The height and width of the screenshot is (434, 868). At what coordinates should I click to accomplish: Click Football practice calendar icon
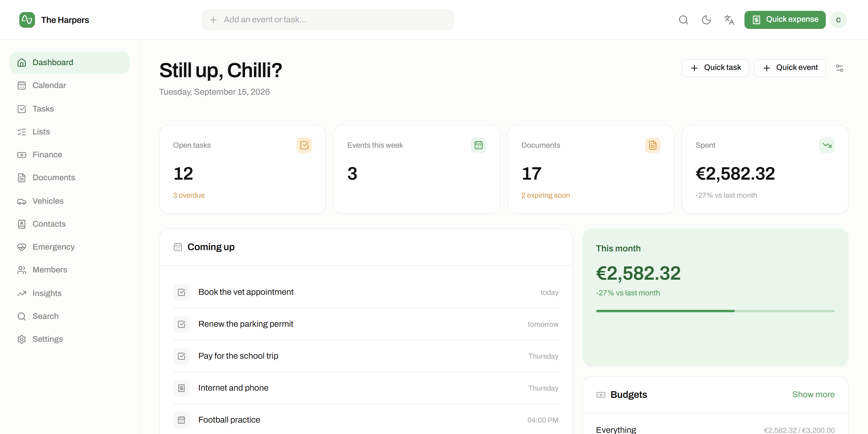click(x=181, y=420)
